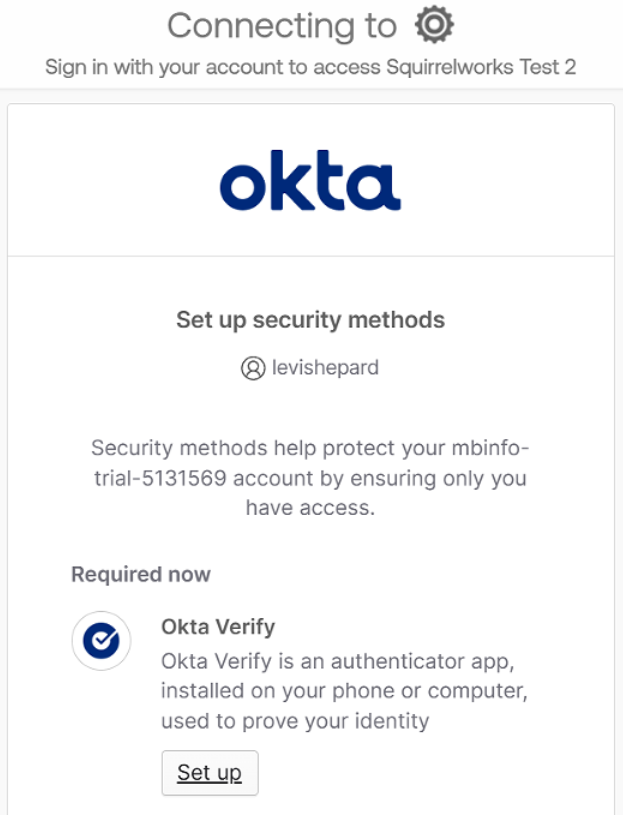Click the Okta logo
Image resolution: width=623 pixels, height=815 pixels.
click(x=310, y=180)
